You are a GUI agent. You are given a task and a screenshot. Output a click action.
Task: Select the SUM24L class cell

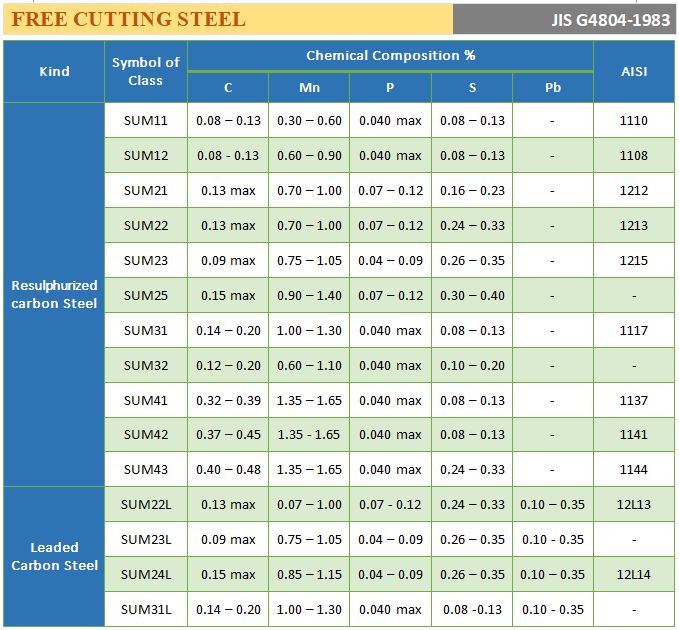tap(146, 575)
